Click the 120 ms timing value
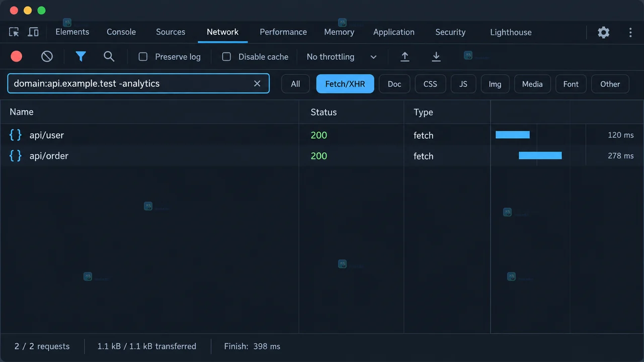 point(621,135)
